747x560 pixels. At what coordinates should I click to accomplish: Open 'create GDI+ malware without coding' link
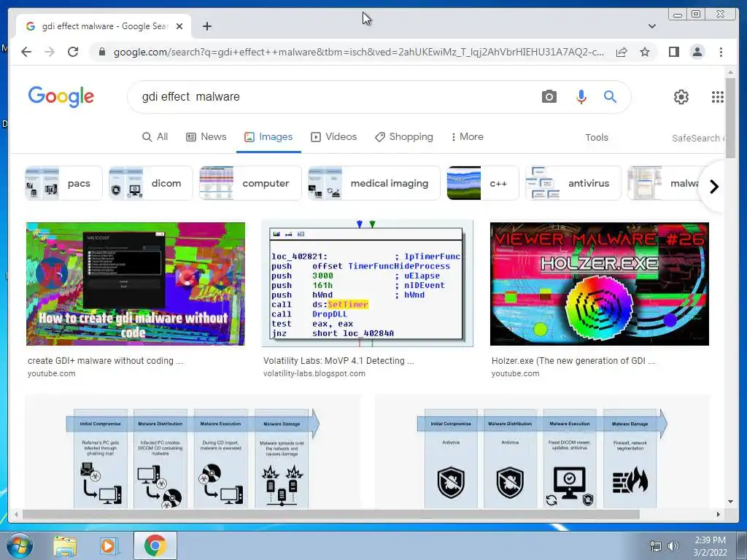105,360
